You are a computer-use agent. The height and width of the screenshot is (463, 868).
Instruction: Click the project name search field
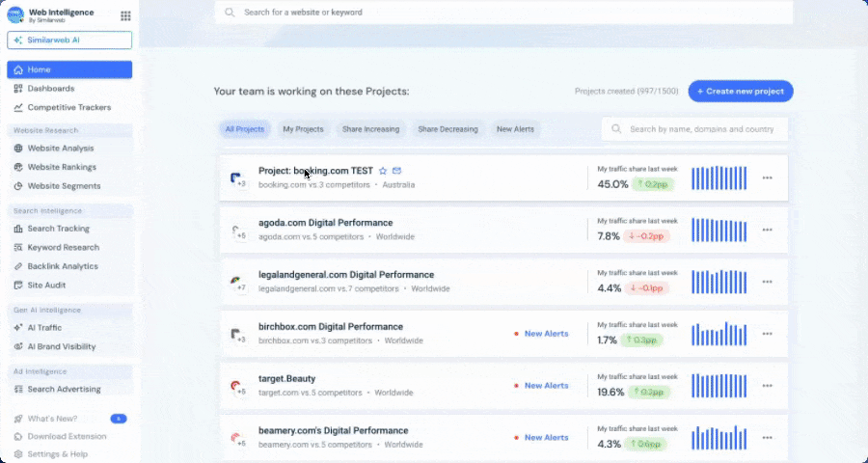click(702, 129)
